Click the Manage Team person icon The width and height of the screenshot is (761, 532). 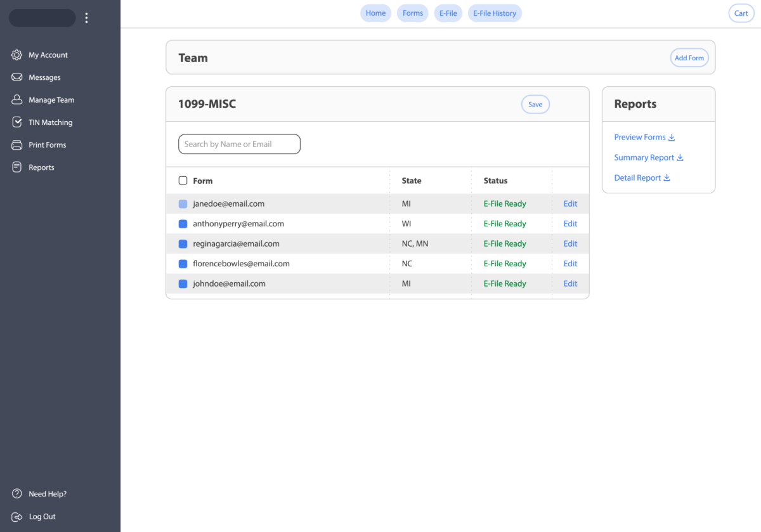[17, 100]
